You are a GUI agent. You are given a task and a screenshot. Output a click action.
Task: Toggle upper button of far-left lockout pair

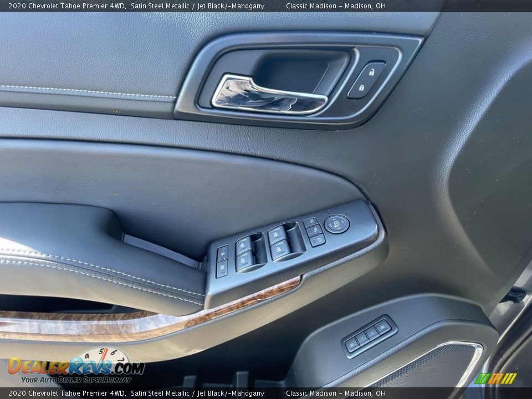(222, 253)
